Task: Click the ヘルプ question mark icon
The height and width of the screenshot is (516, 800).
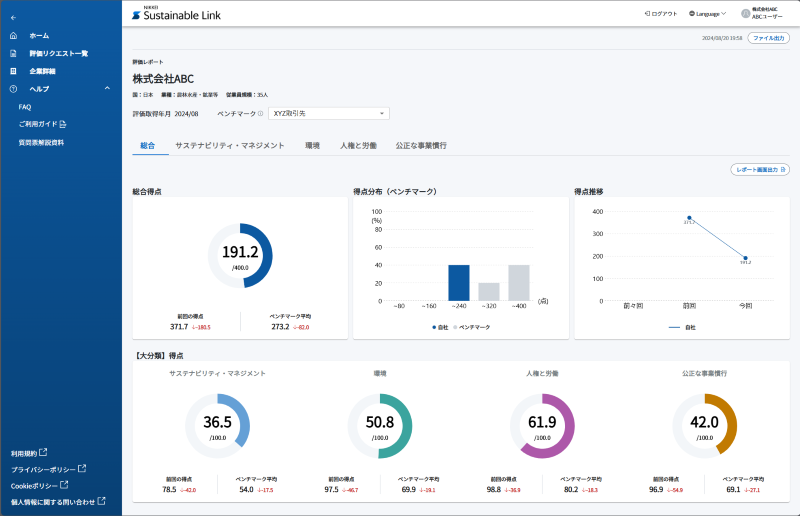Action: (x=13, y=89)
